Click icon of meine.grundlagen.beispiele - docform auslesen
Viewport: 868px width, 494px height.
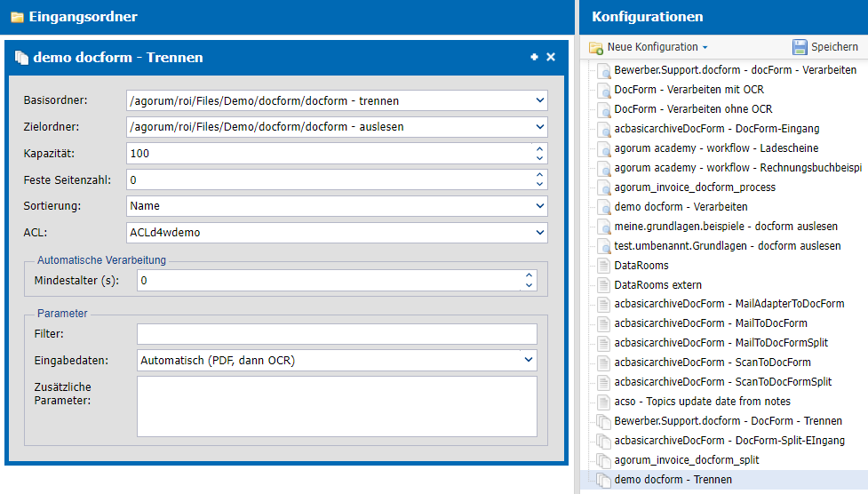[603, 227]
